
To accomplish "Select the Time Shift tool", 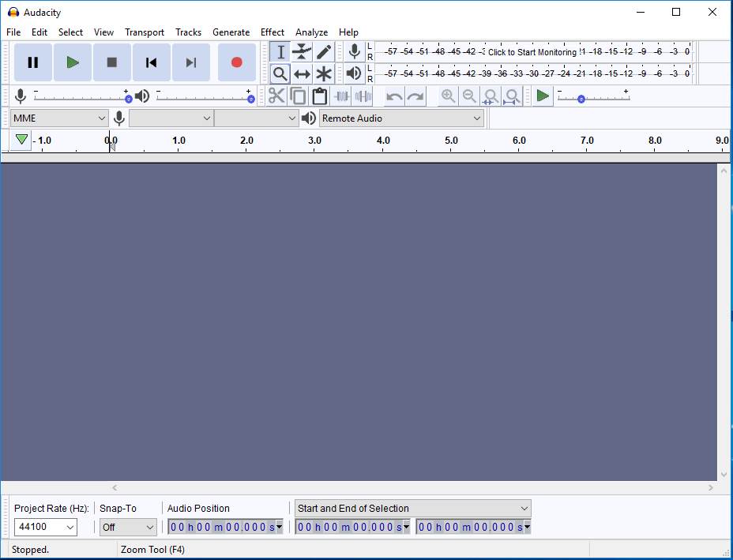I will point(302,73).
